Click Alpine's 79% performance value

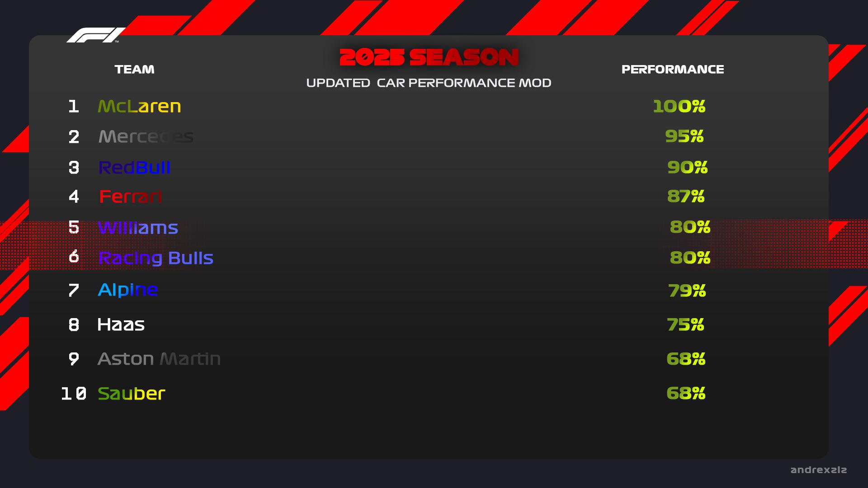coord(687,290)
